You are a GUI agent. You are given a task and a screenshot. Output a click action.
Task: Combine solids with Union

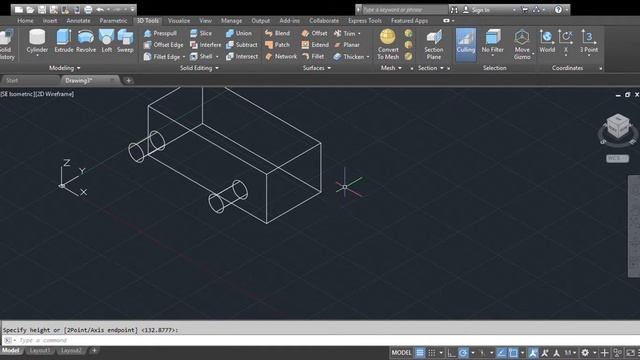(239, 33)
